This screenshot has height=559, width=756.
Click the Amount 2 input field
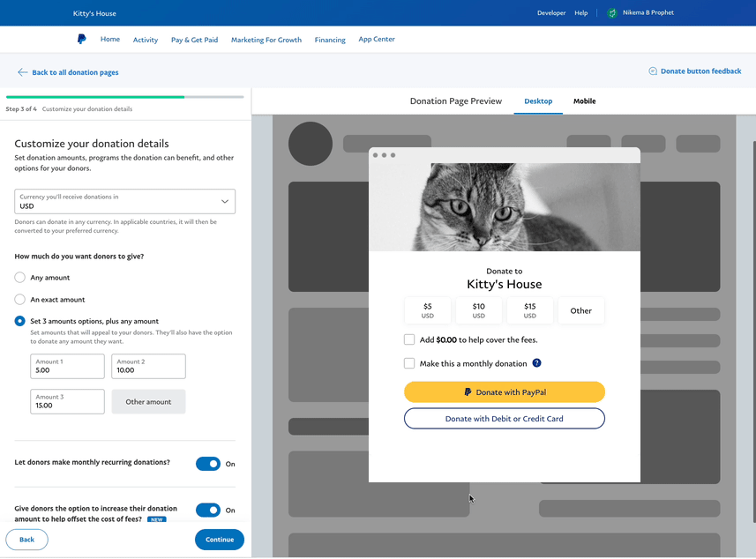148,366
